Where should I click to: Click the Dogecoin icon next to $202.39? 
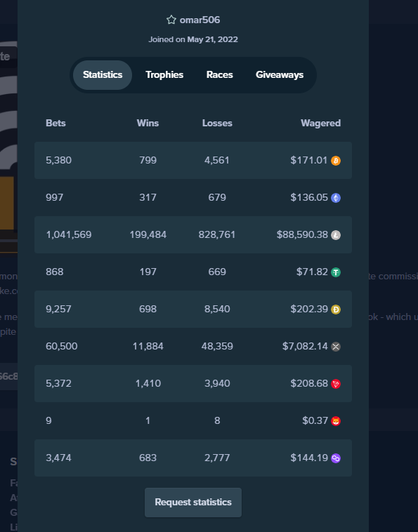pos(336,310)
